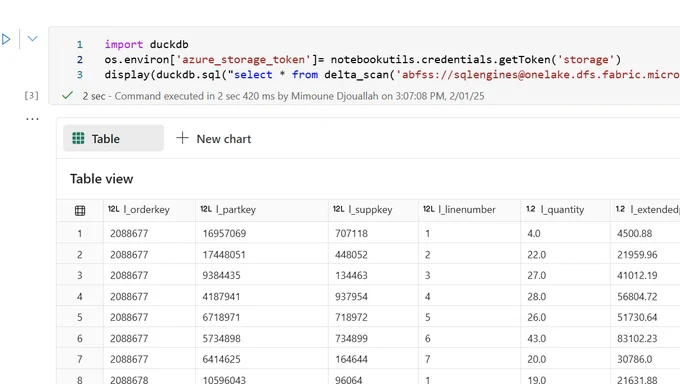
Task: Switch to the Table tab
Action: click(x=113, y=138)
